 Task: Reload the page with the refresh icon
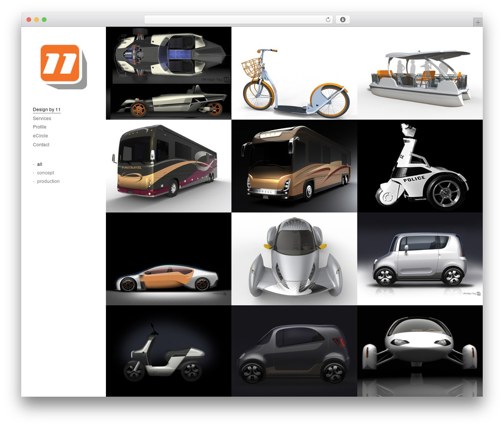pos(328,20)
